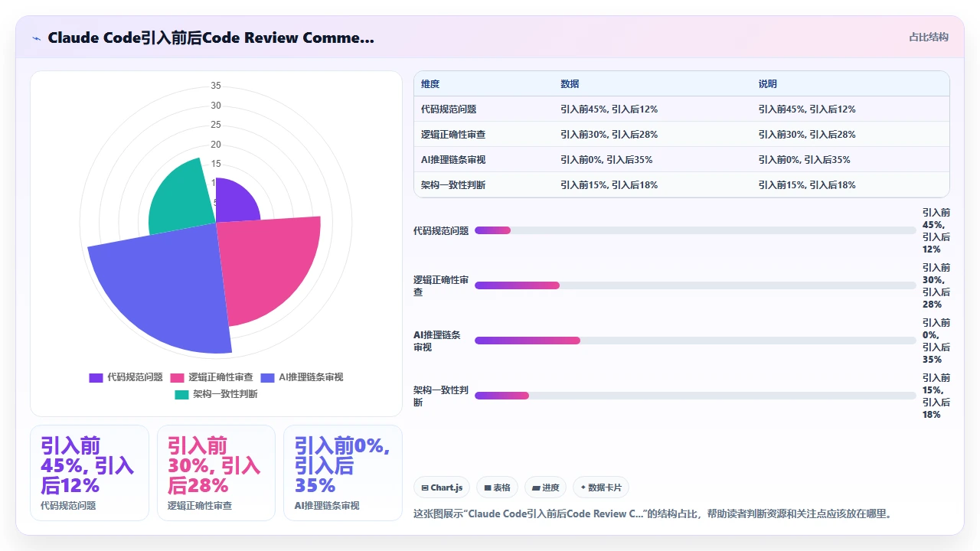Viewport: 980px width, 551px height.
Task: Click the 逻辑正确性审查 progress bar
Action: (x=695, y=285)
